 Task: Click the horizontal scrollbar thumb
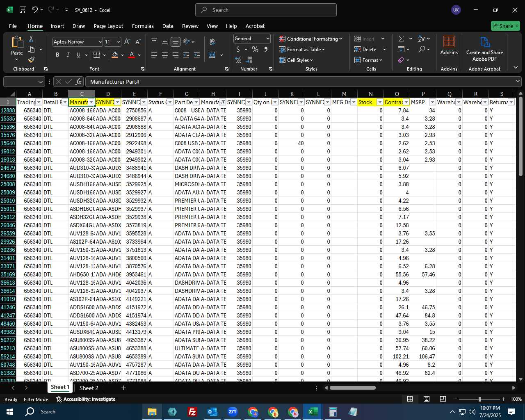[x=353, y=388]
